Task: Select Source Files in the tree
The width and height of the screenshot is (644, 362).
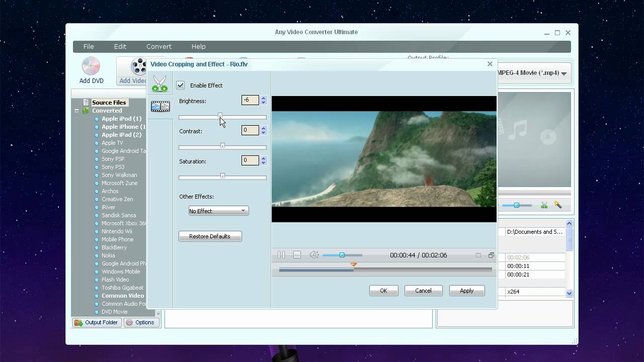Action: [109, 103]
